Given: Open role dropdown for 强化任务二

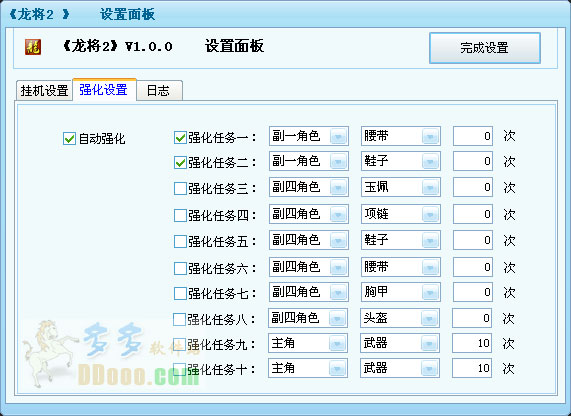Looking at the screenshot, I should pyautogui.click(x=309, y=161).
